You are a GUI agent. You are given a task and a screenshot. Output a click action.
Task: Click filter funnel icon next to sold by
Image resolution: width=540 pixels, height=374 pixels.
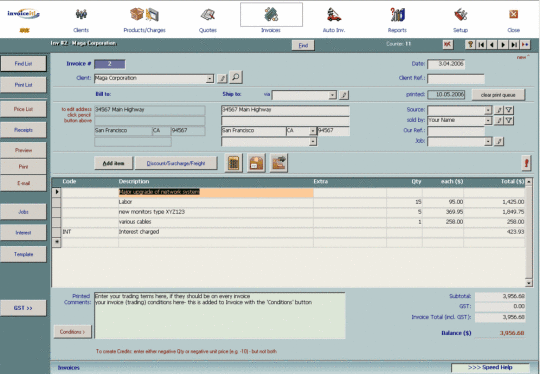click(x=509, y=121)
